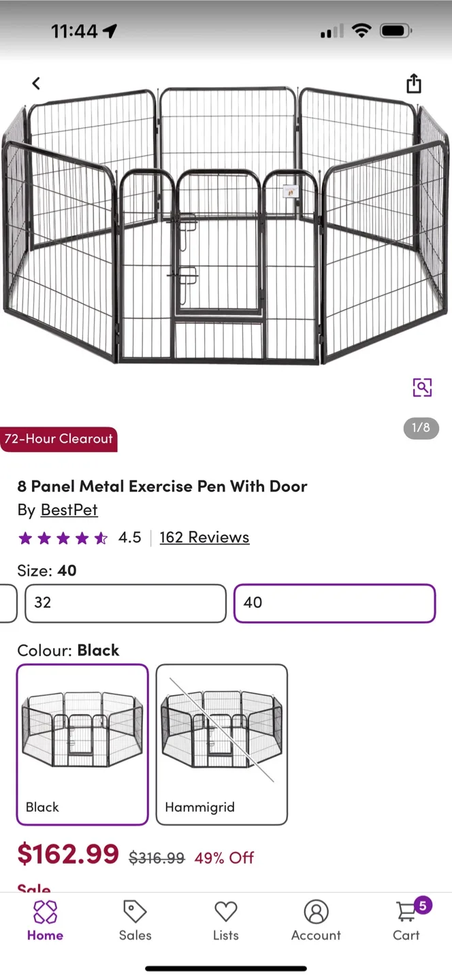The image size is (452, 980).
Task: Open the Cart icon
Action: [406, 921]
